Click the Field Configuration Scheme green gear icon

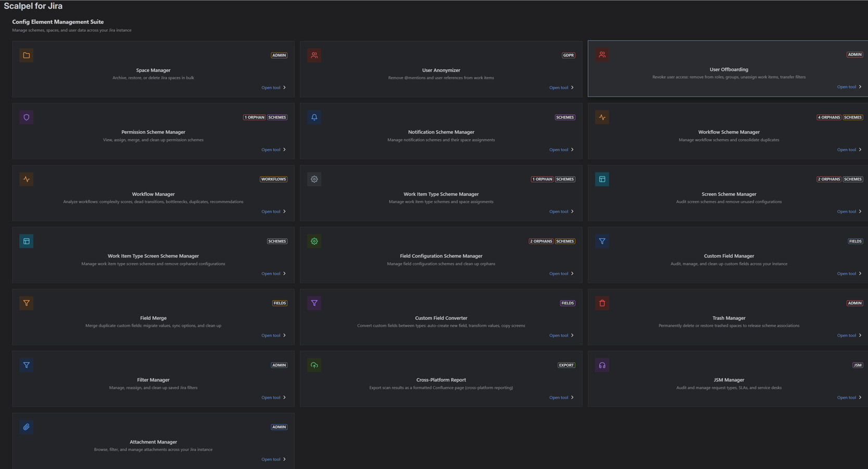pyautogui.click(x=315, y=241)
